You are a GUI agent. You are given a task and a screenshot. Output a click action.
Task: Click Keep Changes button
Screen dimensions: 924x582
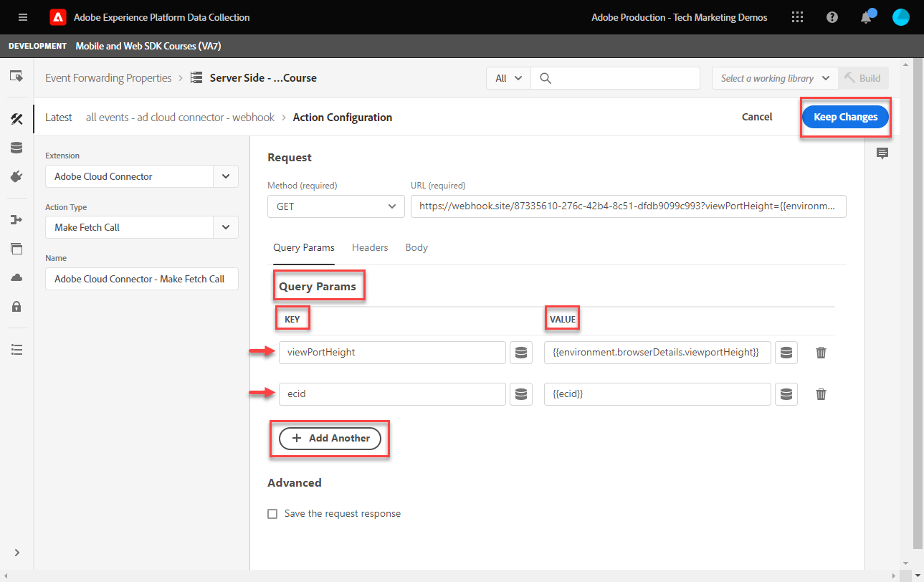pos(846,117)
